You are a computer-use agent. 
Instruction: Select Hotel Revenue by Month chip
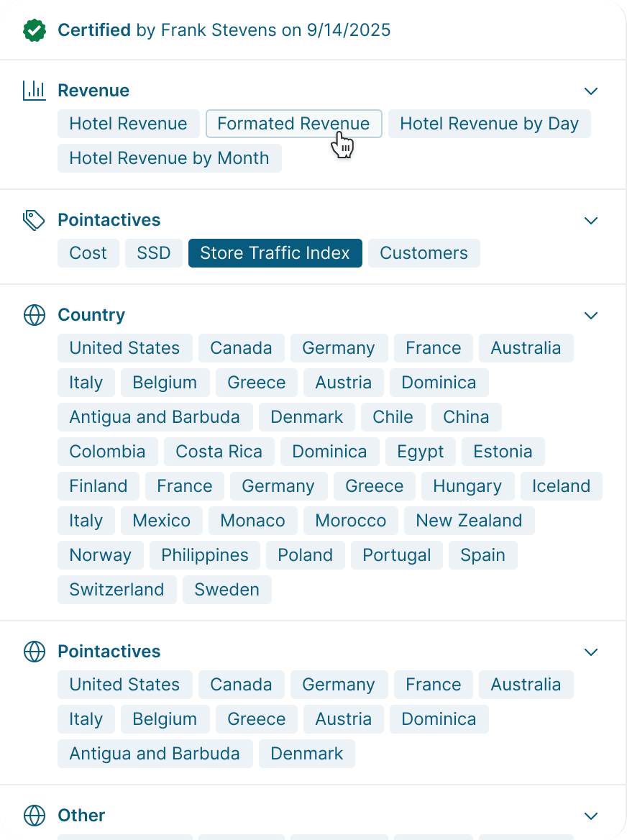pyautogui.click(x=169, y=158)
